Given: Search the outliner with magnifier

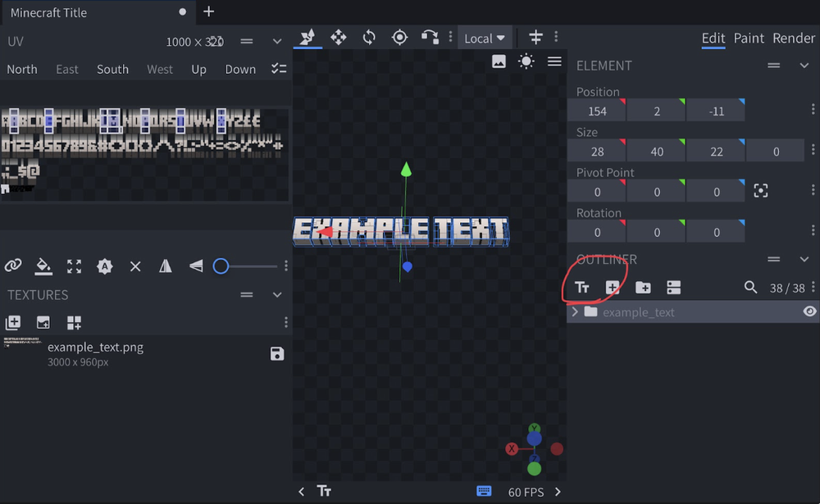Looking at the screenshot, I should [x=750, y=287].
